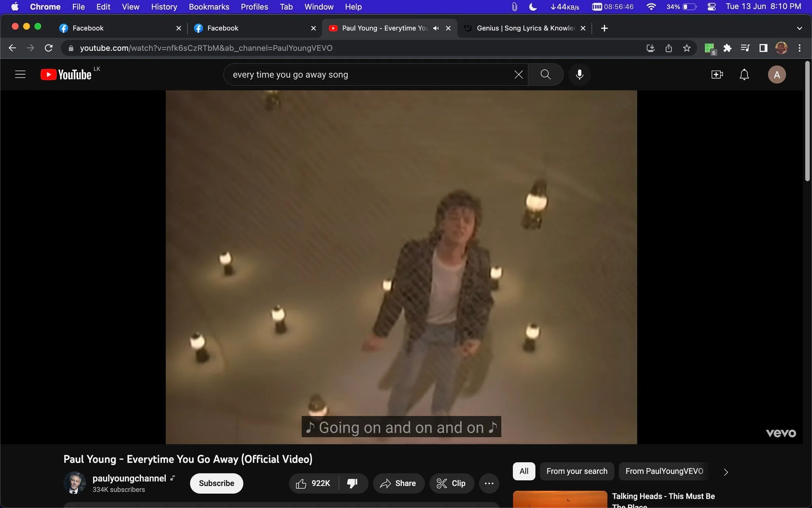Toggle macOS Do Not Disturb moon
Screen dimensions: 812x508
click(x=533, y=7)
